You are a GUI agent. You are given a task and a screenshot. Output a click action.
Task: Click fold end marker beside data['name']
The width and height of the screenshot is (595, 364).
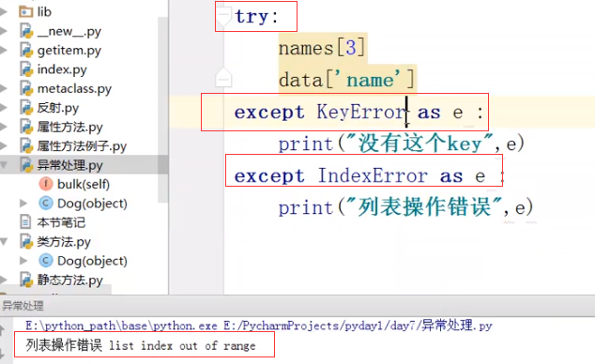(x=223, y=78)
